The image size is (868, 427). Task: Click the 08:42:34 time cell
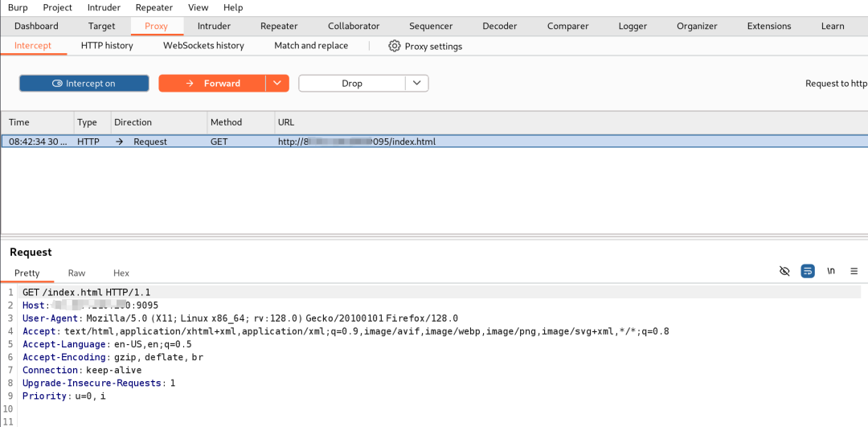(x=38, y=142)
